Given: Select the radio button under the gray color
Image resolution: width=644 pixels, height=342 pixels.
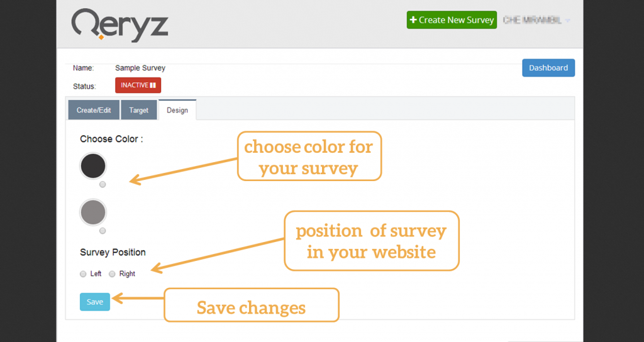Looking at the screenshot, I should [x=103, y=231].
